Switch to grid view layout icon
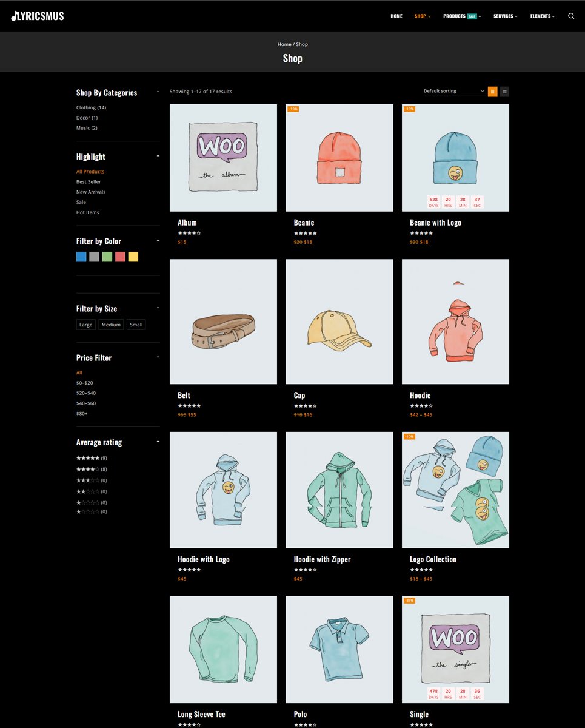Viewport: 585px width, 728px height. tap(493, 92)
